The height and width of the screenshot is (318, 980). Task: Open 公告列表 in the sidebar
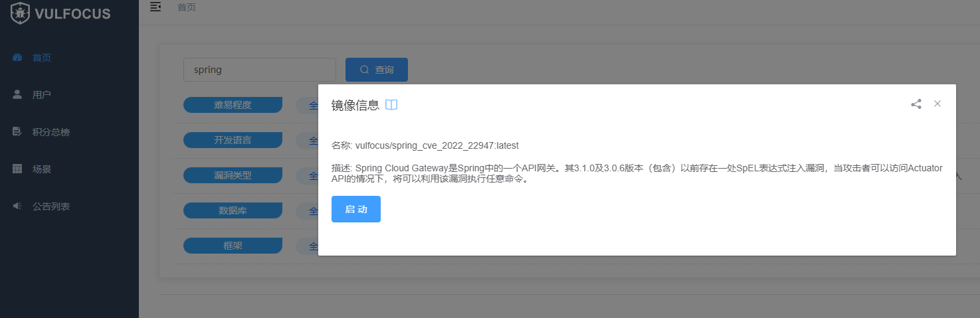pyautogui.click(x=69, y=206)
